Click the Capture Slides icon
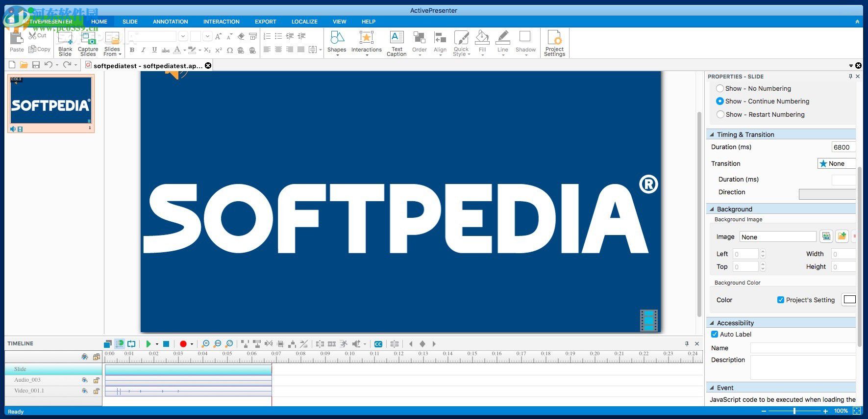 point(88,38)
